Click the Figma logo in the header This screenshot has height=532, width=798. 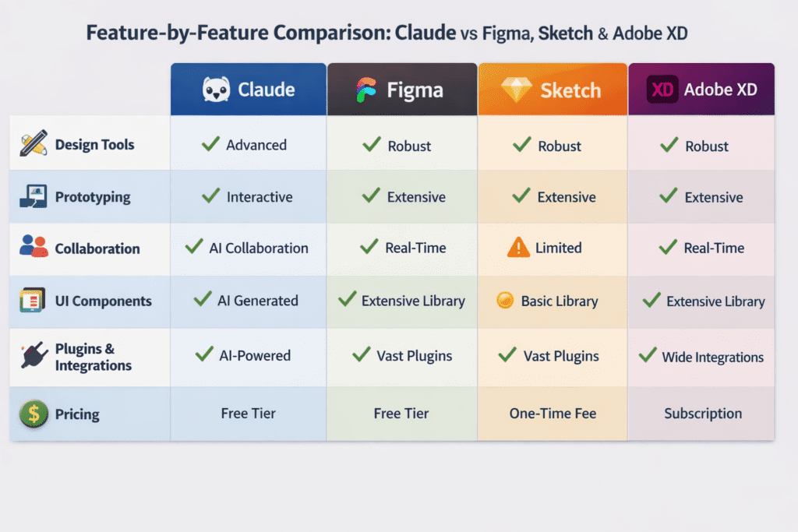[x=365, y=90]
